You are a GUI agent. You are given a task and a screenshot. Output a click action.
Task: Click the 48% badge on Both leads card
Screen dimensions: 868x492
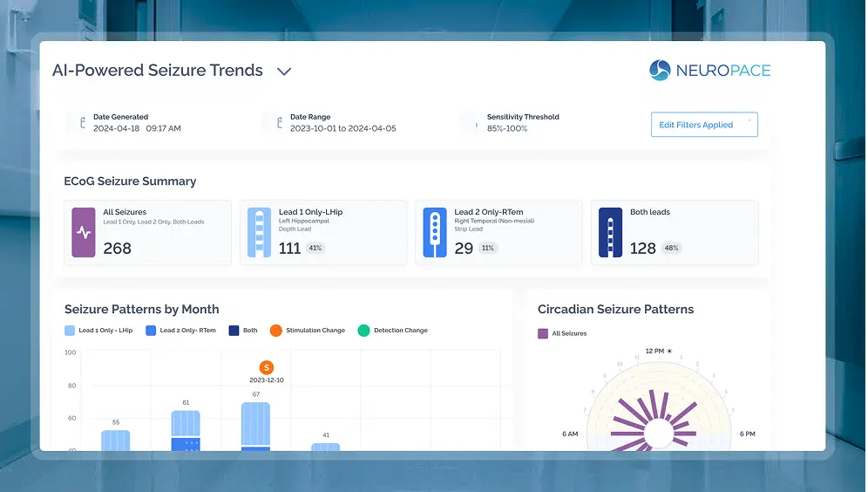[672, 249]
